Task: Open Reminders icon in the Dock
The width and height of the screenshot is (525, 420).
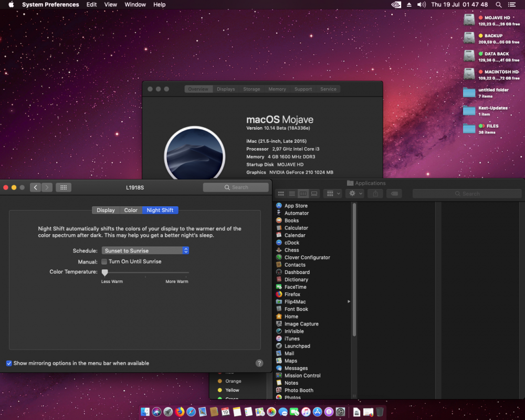Action: pyautogui.click(x=248, y=412)
